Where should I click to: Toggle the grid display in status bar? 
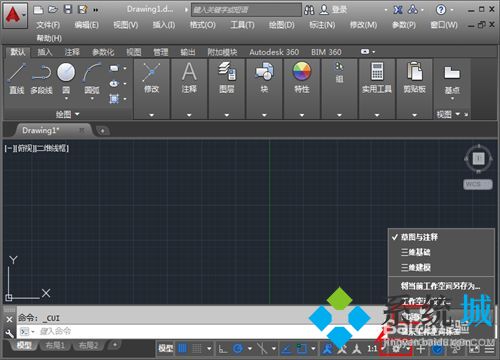182,349
